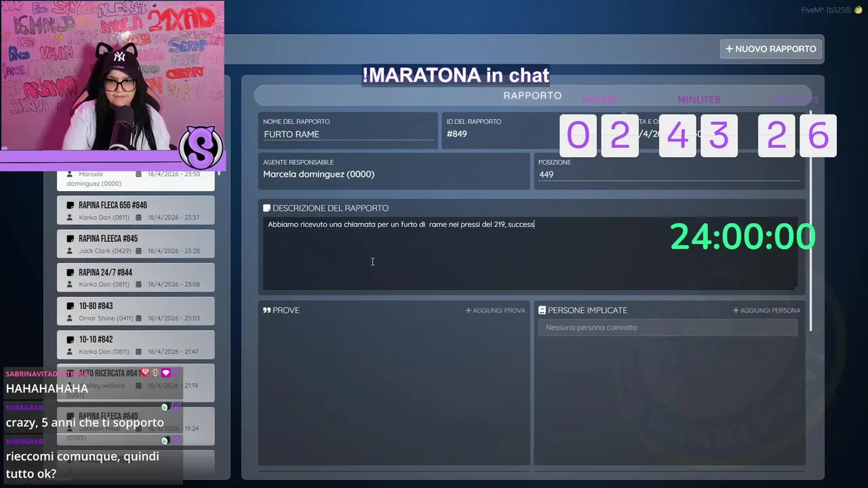868x488 pixels.
Task: Click the calendar icon beside 18/4/2026 - 23:03
Action: click(x=139, y=318)
